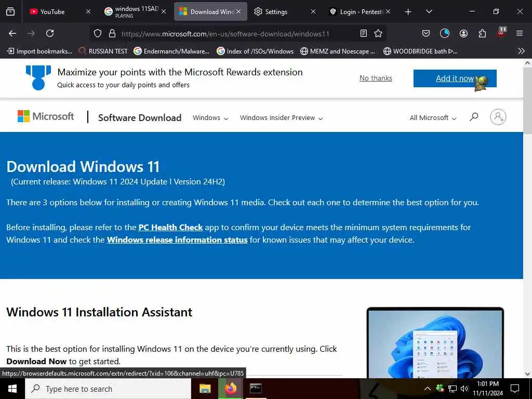This screenshot has height=399, width=532.
Task: Click scrollbar down arrow
Action: pos(527,374)
